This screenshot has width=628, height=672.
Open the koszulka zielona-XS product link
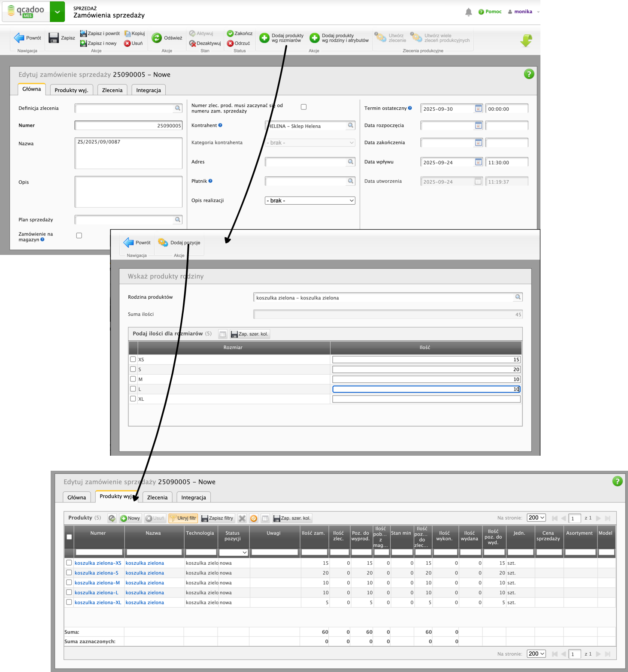(98, 563)
